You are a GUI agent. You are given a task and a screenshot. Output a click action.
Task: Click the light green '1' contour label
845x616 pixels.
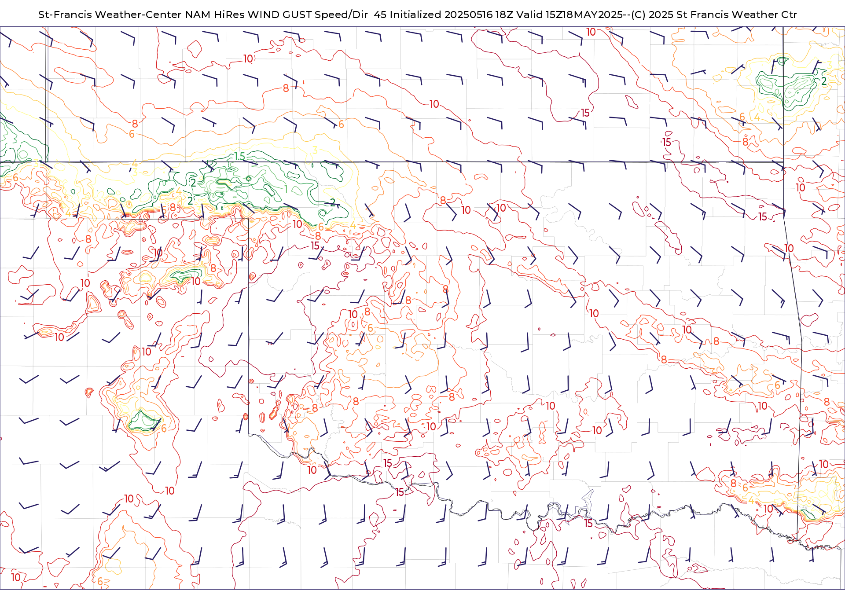(x=286, y=189)
